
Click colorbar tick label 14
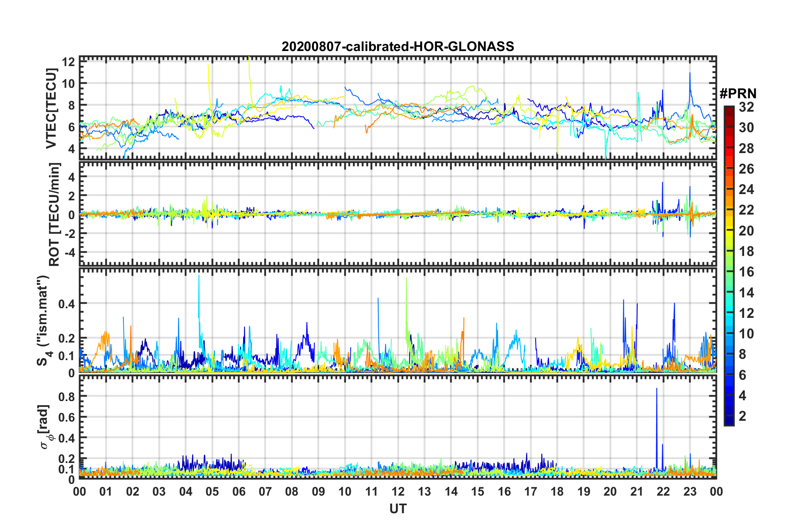(x=746, y=293)
